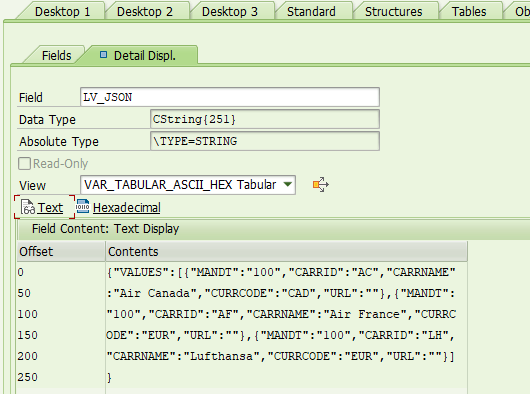Click the Hexadecimal binary icon
This screenshot has width=530, height=394.
click(82, 206)
